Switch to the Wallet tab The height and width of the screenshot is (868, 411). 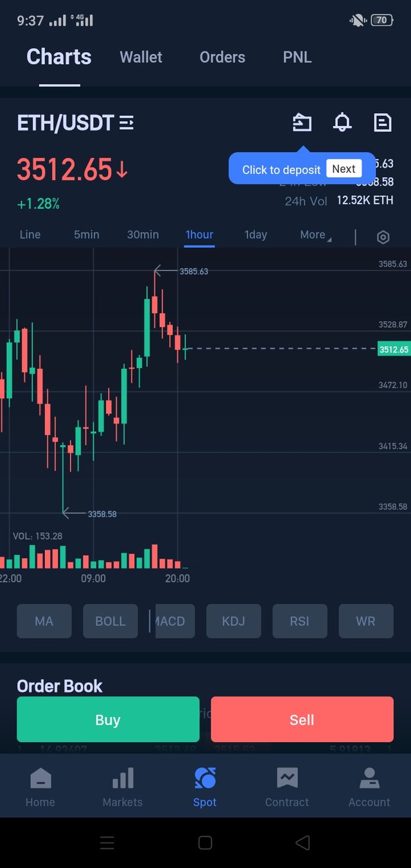pyautogui.click(x=141, y=57)
